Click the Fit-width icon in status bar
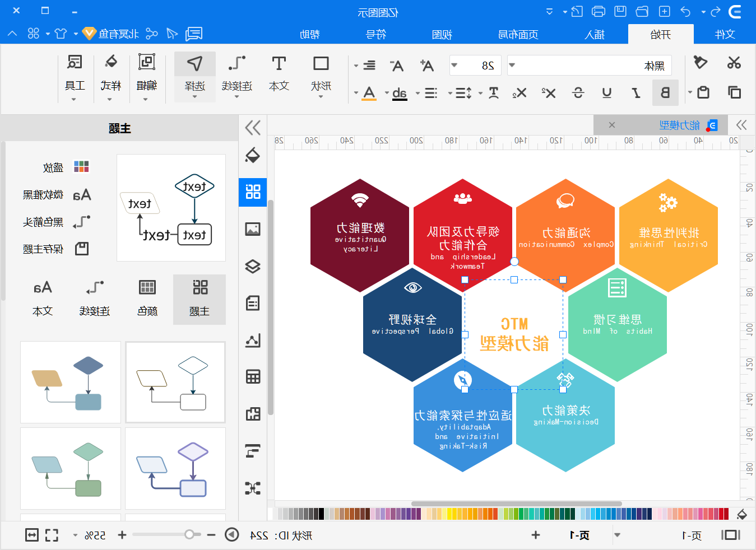 [x=32, y=535]
